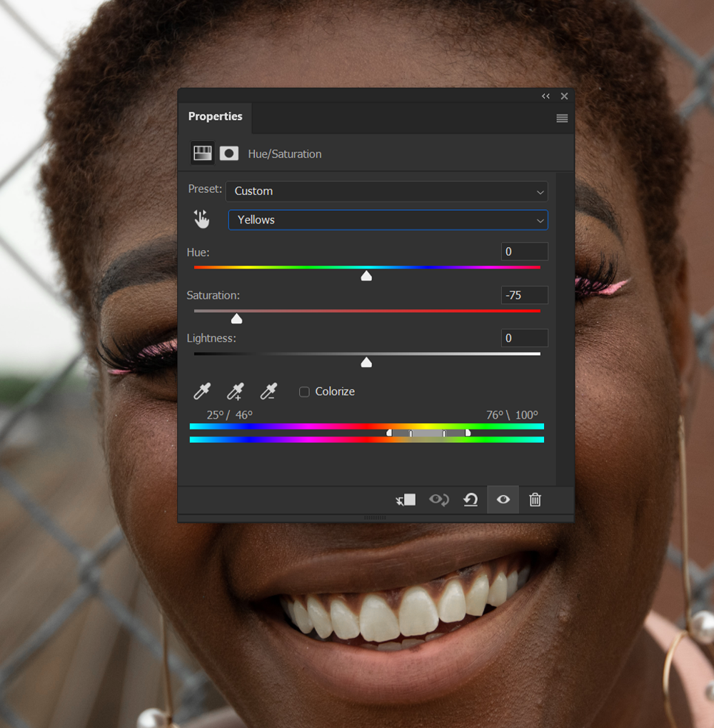
Task: Click the Saturation slider handle
Action: point(236,319)
